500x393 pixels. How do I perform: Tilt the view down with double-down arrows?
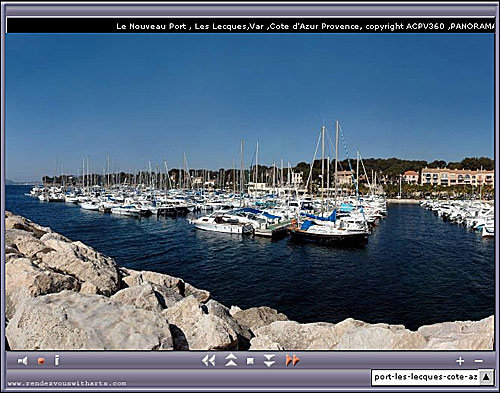[269, 361]
